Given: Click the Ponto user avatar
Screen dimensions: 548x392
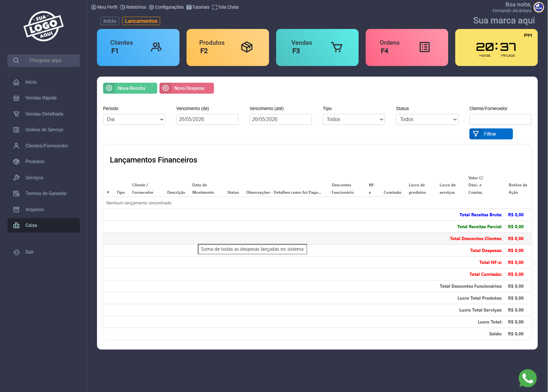Looking at the screenshot, I should tap(539, 7).
